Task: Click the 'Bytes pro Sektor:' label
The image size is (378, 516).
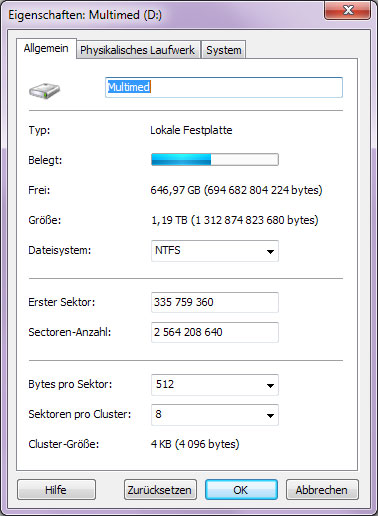Action: point(70,384)
